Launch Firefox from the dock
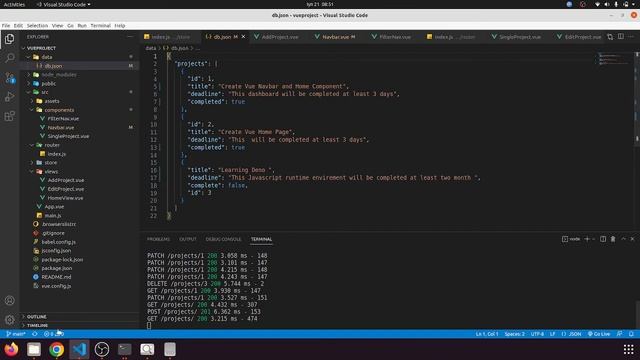The width and height of the screenshot is (640, 360). [11, 349]
